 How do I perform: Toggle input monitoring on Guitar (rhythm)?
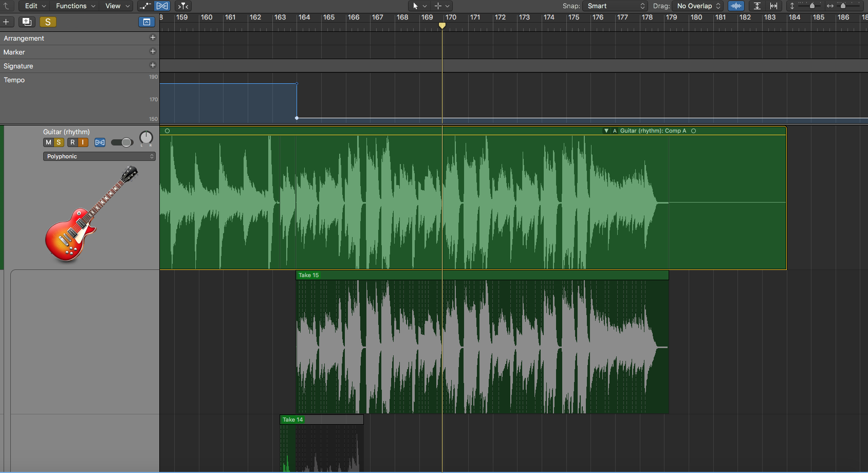pyautogui.click(x=83, y=142)
